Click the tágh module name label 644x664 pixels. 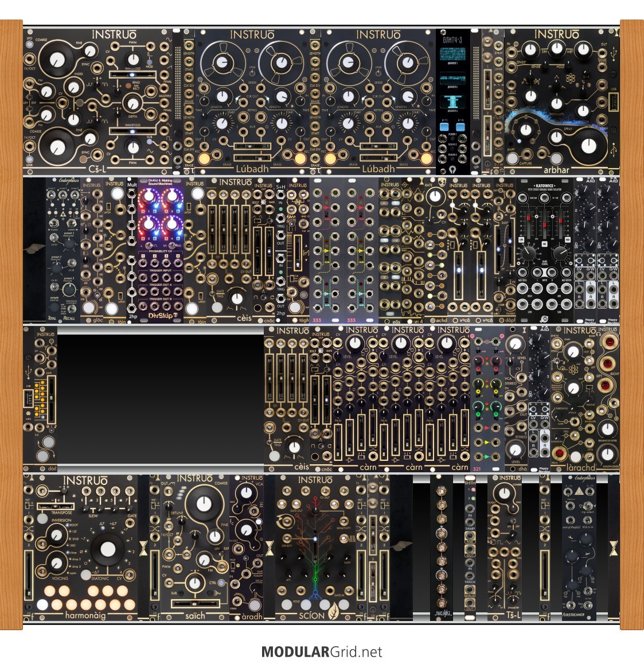click(305, 320)
